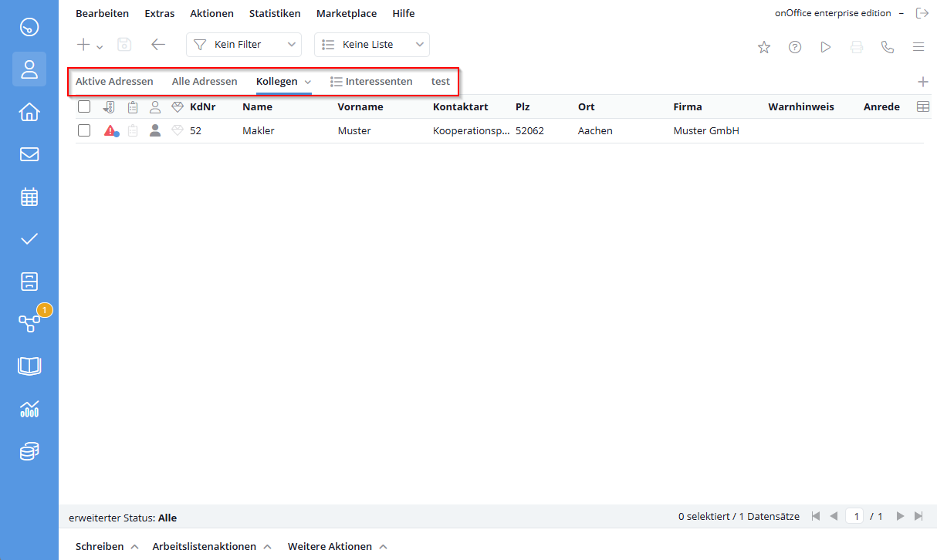Go back with the arrow icon
Screen dimensions: 937x560
point(158,45)
